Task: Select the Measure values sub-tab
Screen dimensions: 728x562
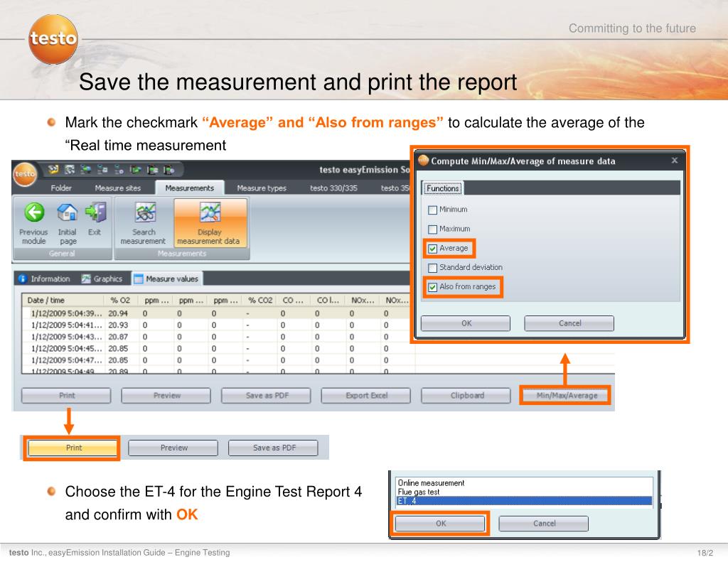Action: 166,279
